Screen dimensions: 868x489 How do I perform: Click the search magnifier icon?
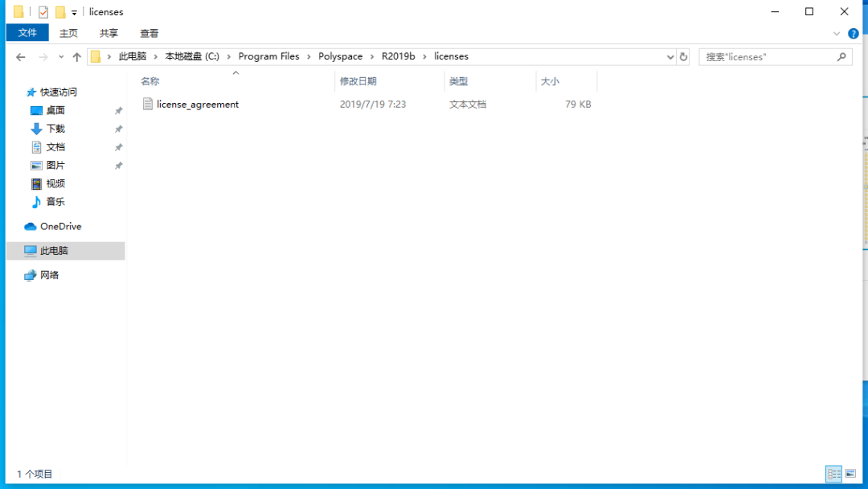[x=841, y=56]
